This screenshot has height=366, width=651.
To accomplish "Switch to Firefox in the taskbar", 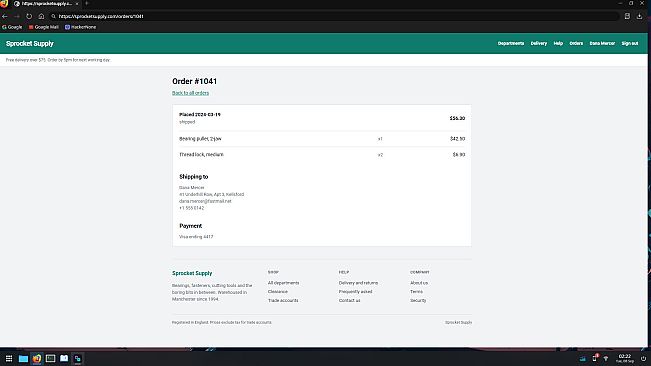I will point(37,359).
